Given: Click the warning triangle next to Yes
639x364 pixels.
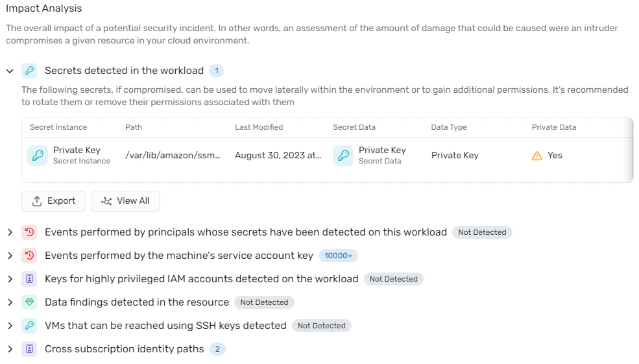Looking at the screenshot, I should [x=537, y=156].
